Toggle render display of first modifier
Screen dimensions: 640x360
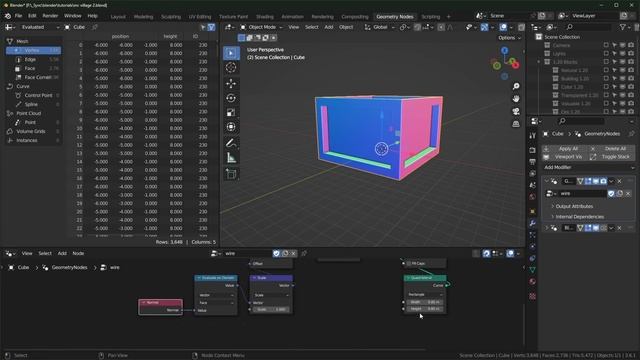(603, 181)
